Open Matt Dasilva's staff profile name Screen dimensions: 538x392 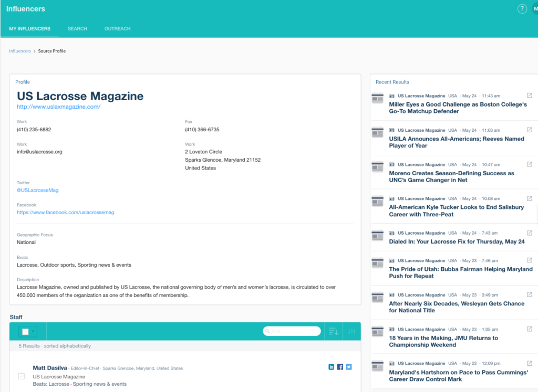click(x=50, y=368)
